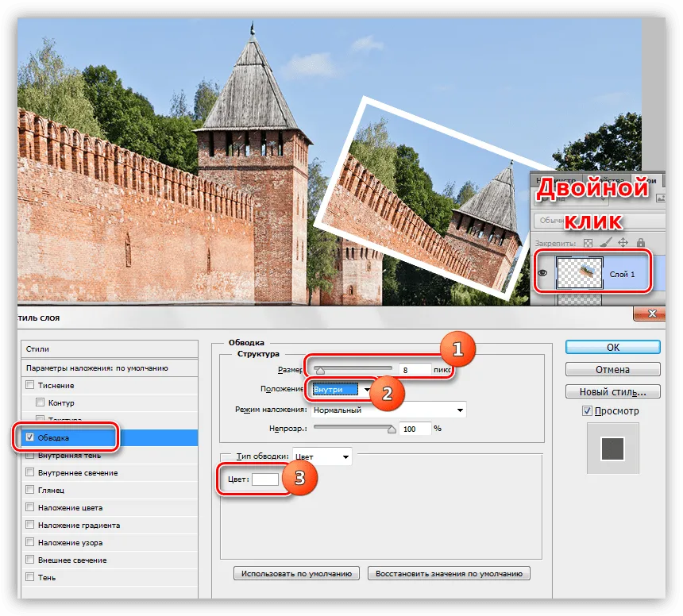
Task: Open Параметры наложения: по умолчанию
Action: (110, 368)
